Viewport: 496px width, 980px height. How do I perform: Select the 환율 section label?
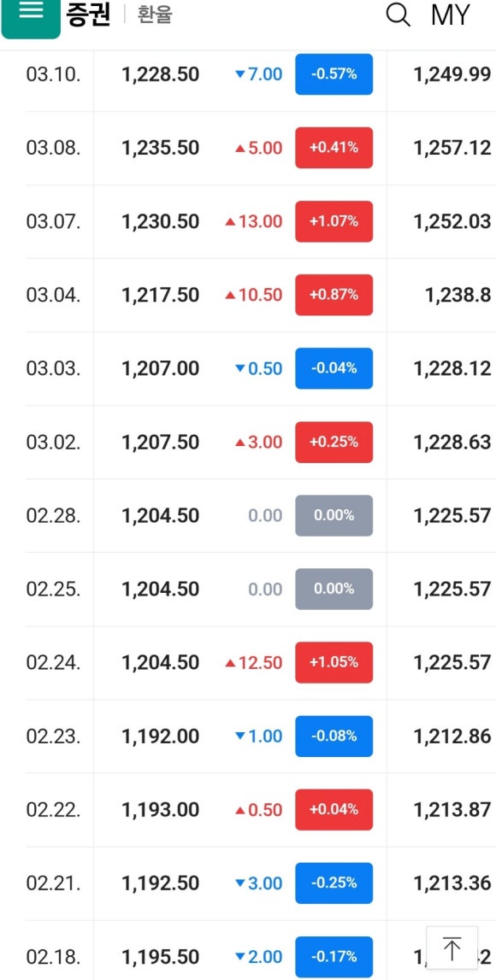155,15
